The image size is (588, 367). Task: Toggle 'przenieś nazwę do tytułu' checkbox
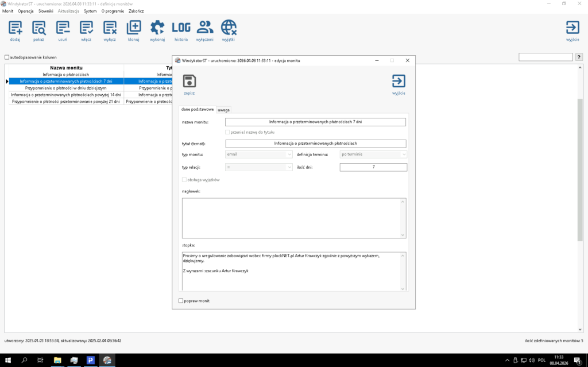coord(228,132)
